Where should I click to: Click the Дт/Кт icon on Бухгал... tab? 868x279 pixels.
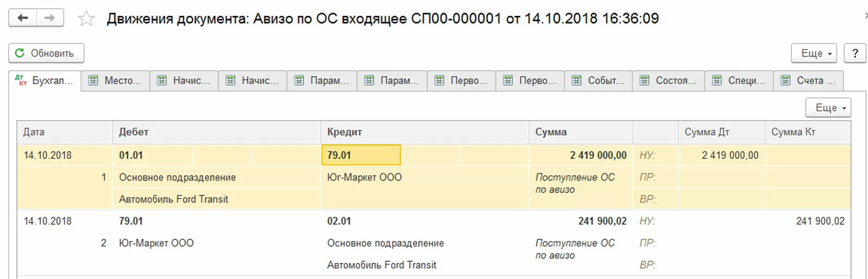click(x=21, y=80)
